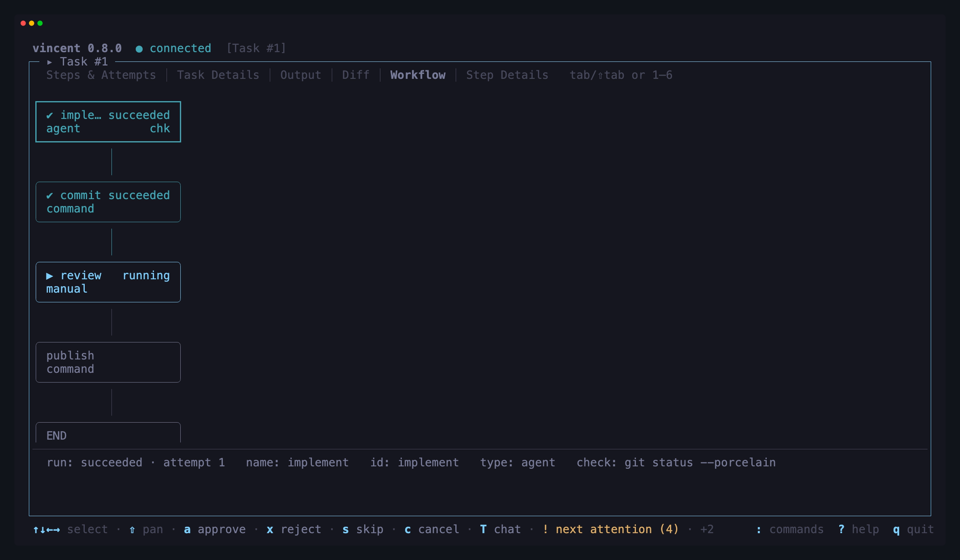Screen dimensions: 960x560
Task: Click the c cancel shortcut
Action: pos(432,530)
